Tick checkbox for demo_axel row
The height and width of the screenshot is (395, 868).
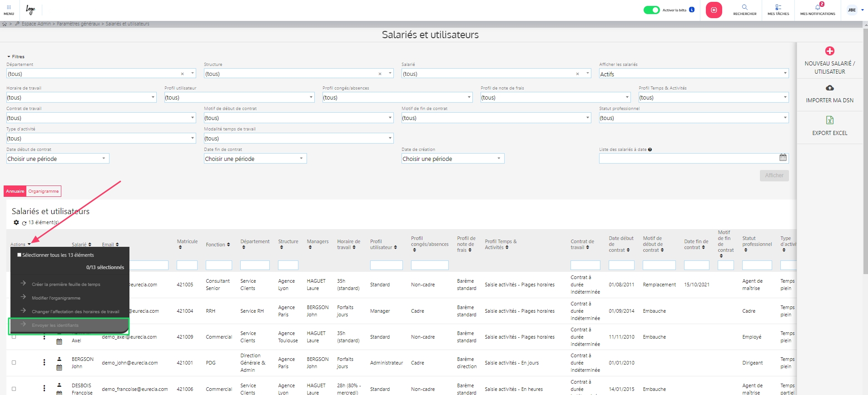14,337
